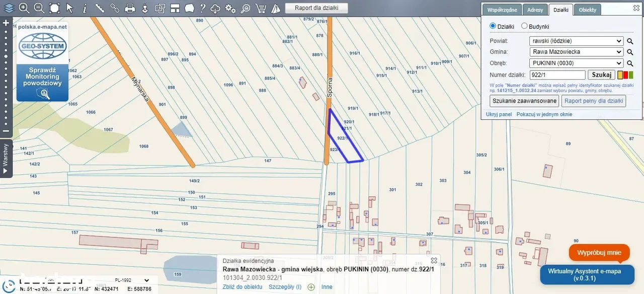This screenshot has height=294, width=644.
Task: Open the Gmina dropdown
Action: (576, 52)
